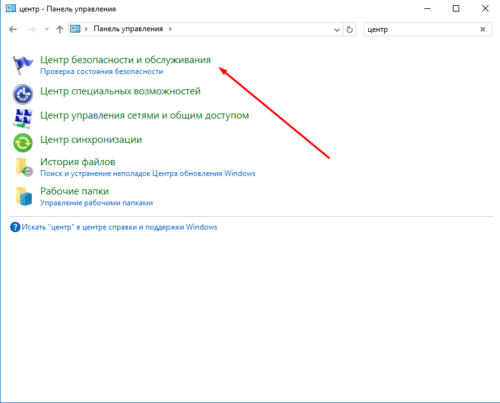
Task: Open Центр безопасности и обслуживания
Action: click(125, 60)
